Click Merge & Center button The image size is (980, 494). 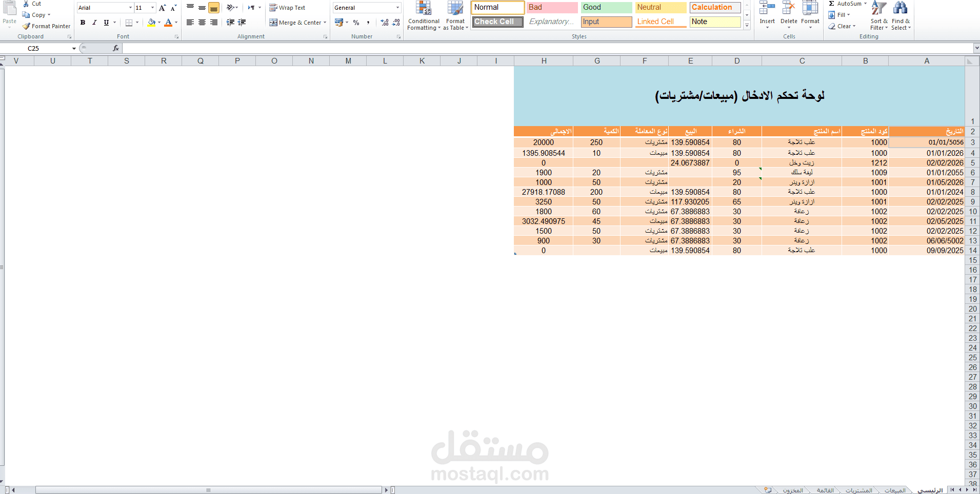(295, 23)
